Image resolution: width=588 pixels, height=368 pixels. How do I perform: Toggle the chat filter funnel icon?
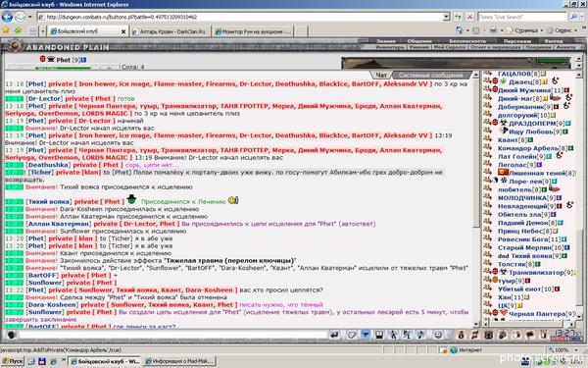tap(366, 335)
